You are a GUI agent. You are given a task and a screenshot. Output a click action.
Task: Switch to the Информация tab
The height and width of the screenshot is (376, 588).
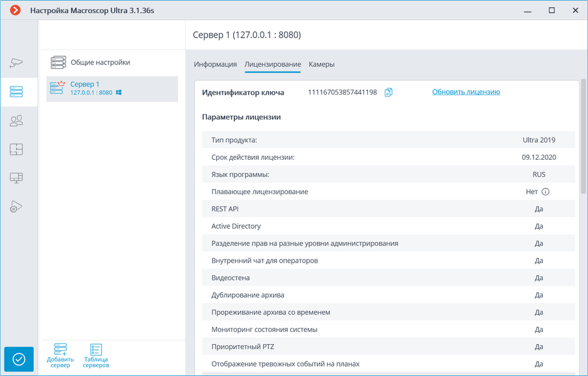pos(215,65)
